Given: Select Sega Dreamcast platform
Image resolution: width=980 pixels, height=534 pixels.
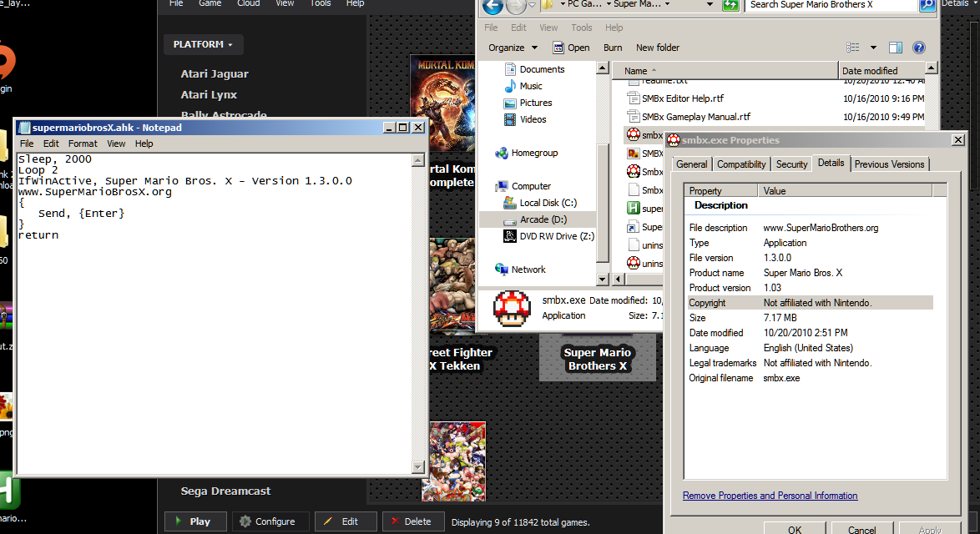Looking at the screenshot, I should (225, 491).
